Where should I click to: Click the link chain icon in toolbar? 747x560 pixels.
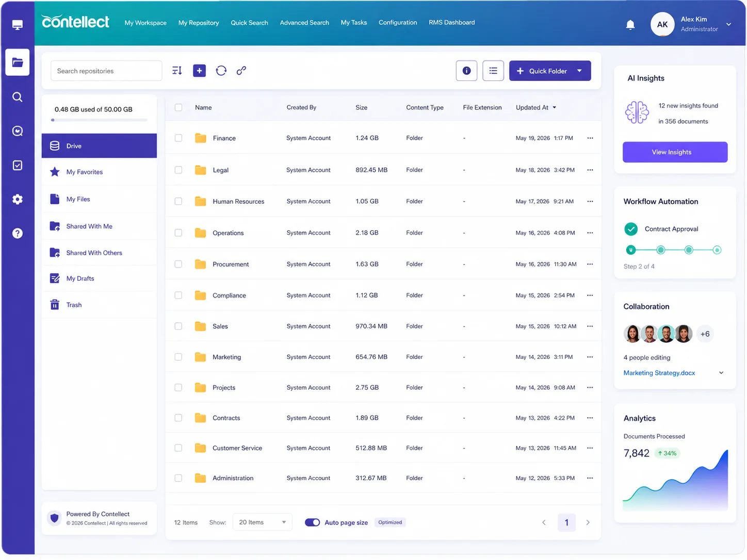click(241, 71)
